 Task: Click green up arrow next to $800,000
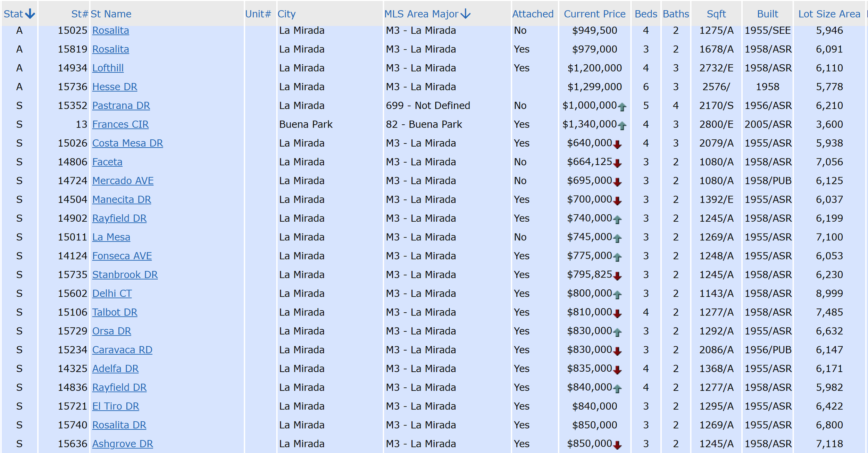617,295
